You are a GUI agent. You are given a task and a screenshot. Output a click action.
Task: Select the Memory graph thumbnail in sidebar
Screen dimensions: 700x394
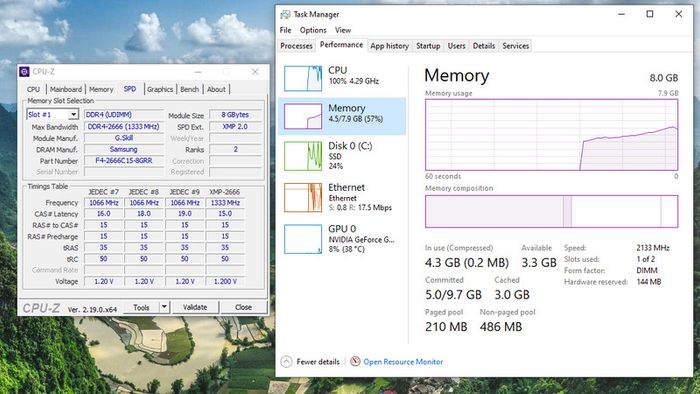[303, 116]
